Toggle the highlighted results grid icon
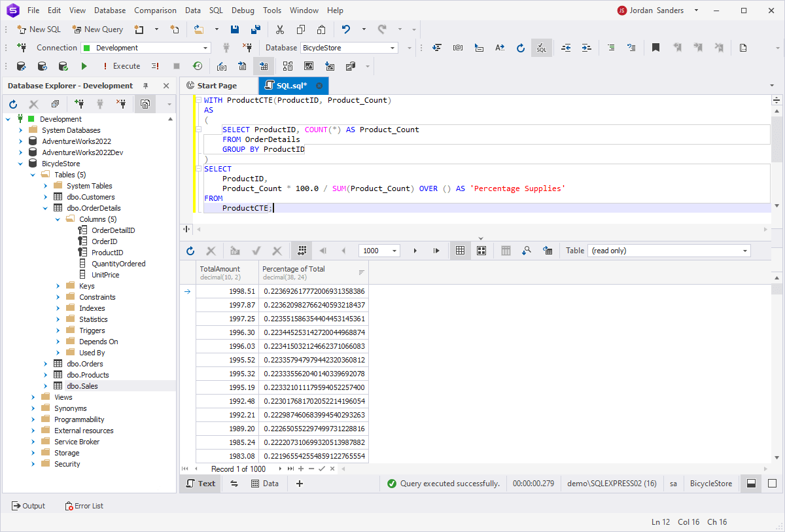 tap(264, 66)
